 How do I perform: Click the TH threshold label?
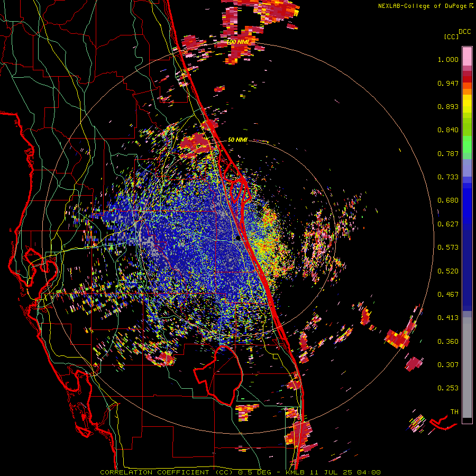(x=454, y=412)
